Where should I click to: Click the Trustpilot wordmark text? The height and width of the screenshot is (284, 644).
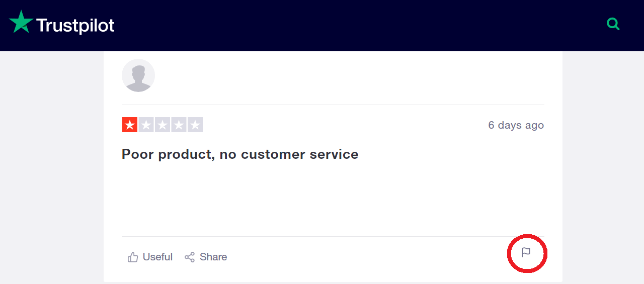point(75,25)
